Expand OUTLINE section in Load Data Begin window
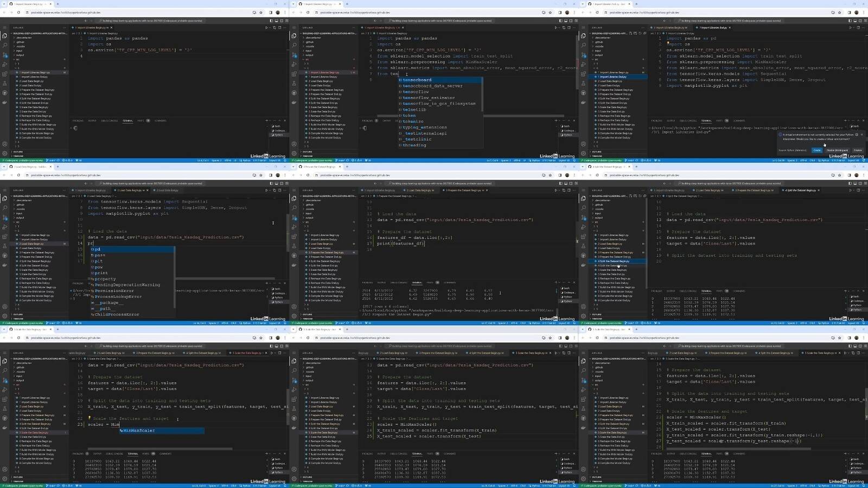 point(18,314)
